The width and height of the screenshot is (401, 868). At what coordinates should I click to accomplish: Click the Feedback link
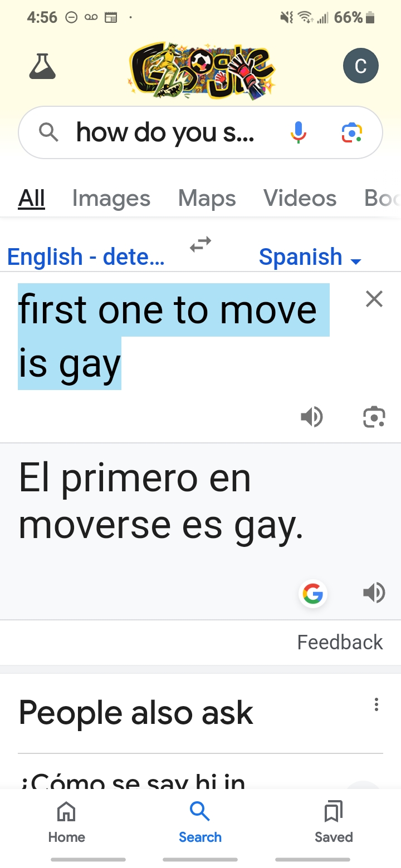coord(340,642)
